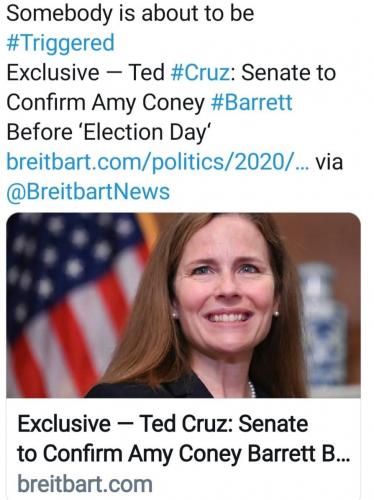
Task: Click the tweet text 'Before Election Day'
Action: pos(109,132)
